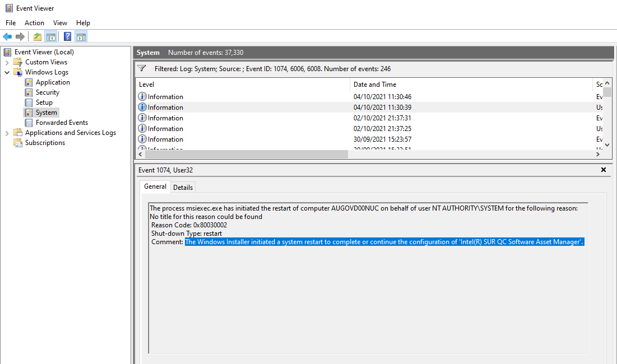
Task: Toggle the Show/Hide Console Tree icon
Action: 51,37
